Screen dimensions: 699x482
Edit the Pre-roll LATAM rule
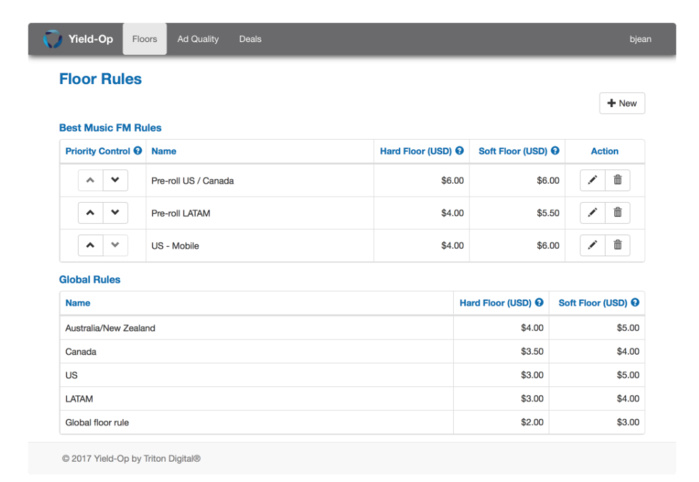592,212
